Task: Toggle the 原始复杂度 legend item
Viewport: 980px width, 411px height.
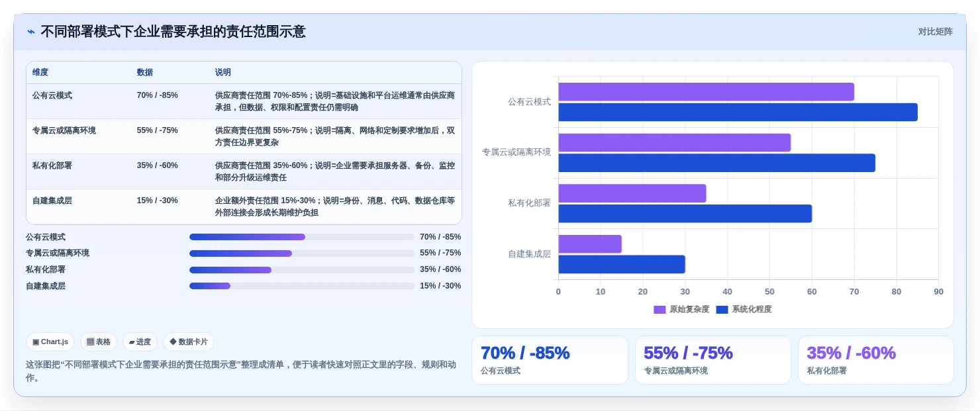Action: click(x=681, y=309)
